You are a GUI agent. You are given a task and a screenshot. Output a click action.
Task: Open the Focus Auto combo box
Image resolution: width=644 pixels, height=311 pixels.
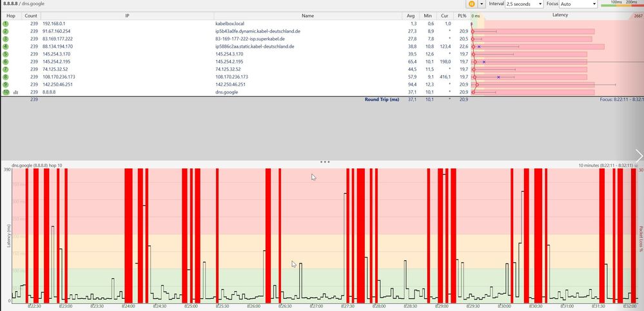pos(578,4)
